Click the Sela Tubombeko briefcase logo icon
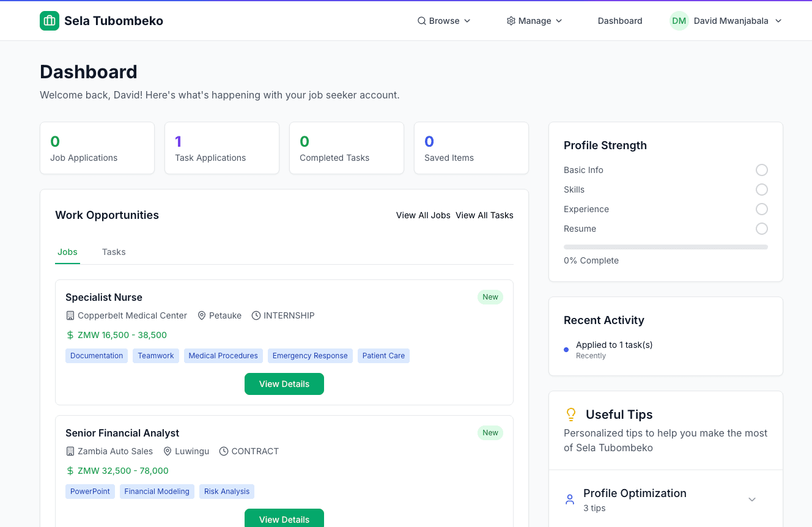Screen dimensions: 812x527 pos(50,21)
